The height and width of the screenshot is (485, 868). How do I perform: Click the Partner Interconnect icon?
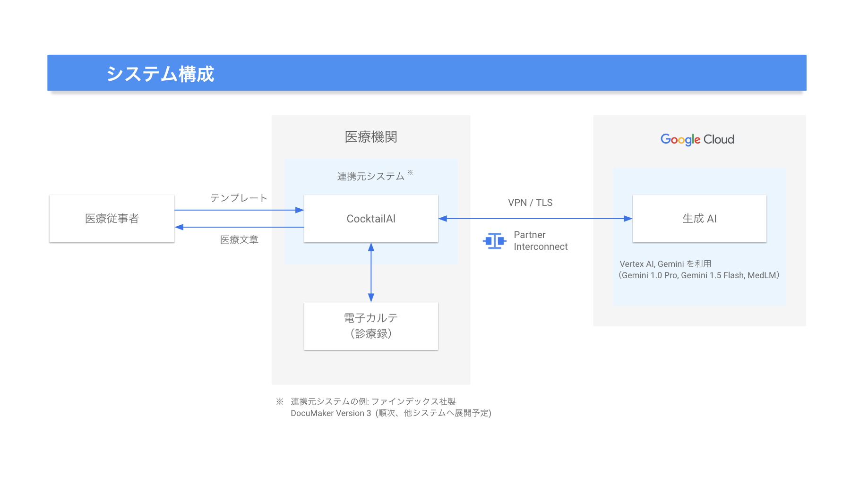494,241
